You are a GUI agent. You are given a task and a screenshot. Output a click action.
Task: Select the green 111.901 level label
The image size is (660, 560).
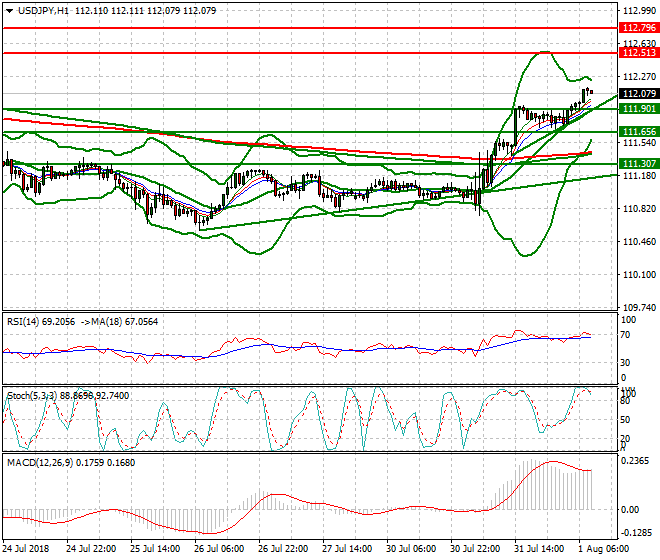pyautogui.click(x=638, y=109)
